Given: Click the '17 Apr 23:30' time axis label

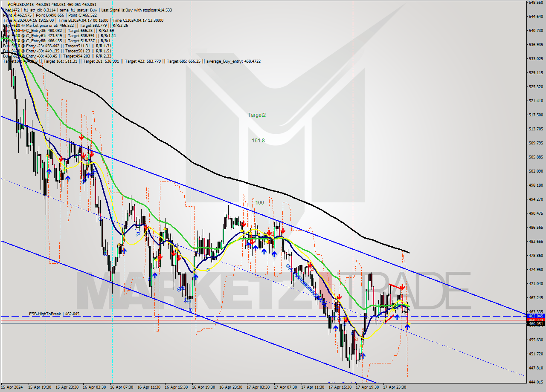Looking at the screenshot, I should (x=395, y=387).
